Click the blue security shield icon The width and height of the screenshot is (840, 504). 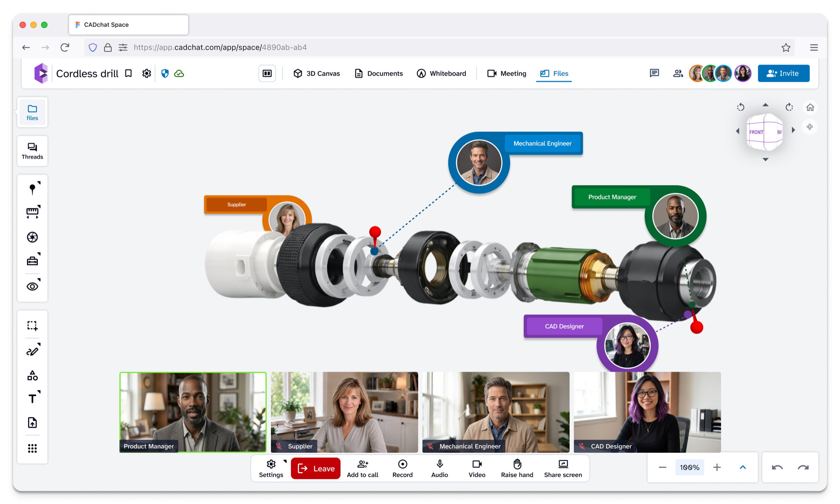coord(165,73)
